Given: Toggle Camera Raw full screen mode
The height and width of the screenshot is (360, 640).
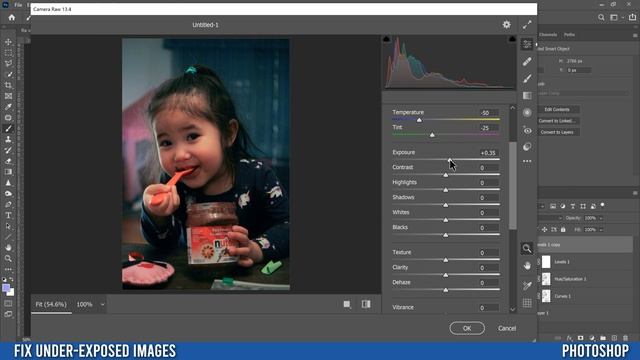Looking at the screenshot, I should pos(527,24).
